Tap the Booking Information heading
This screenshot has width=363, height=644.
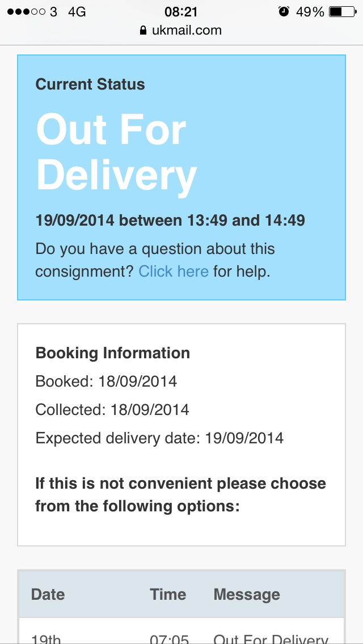pos(113,353)
